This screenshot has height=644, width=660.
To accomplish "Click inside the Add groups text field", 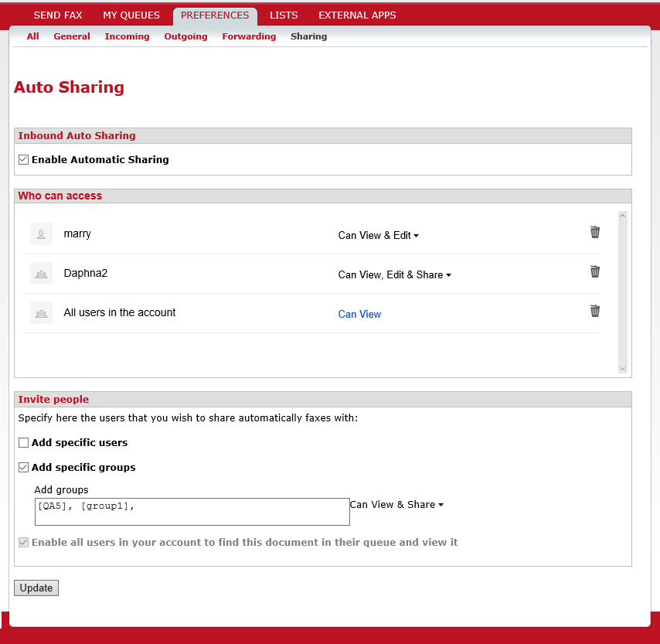I will point(192,512).
